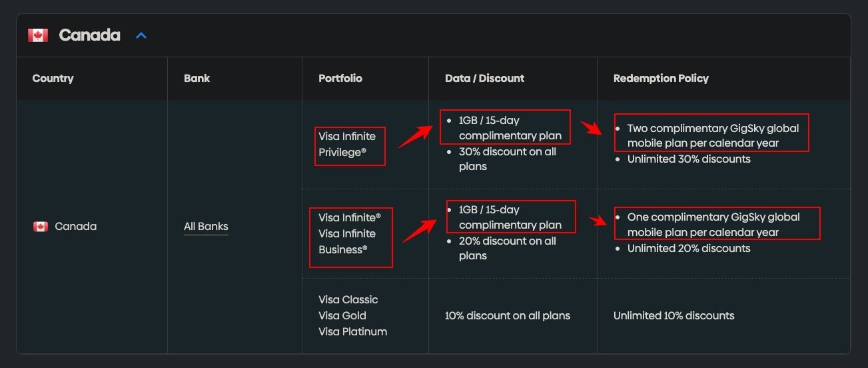Select the Bank column header

pos(197,78)
